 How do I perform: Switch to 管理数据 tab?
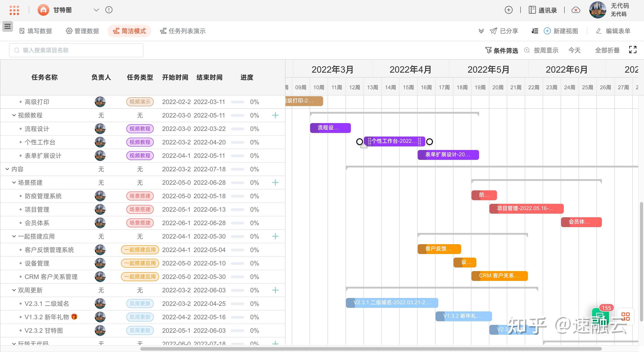click(x=82, y=31)
